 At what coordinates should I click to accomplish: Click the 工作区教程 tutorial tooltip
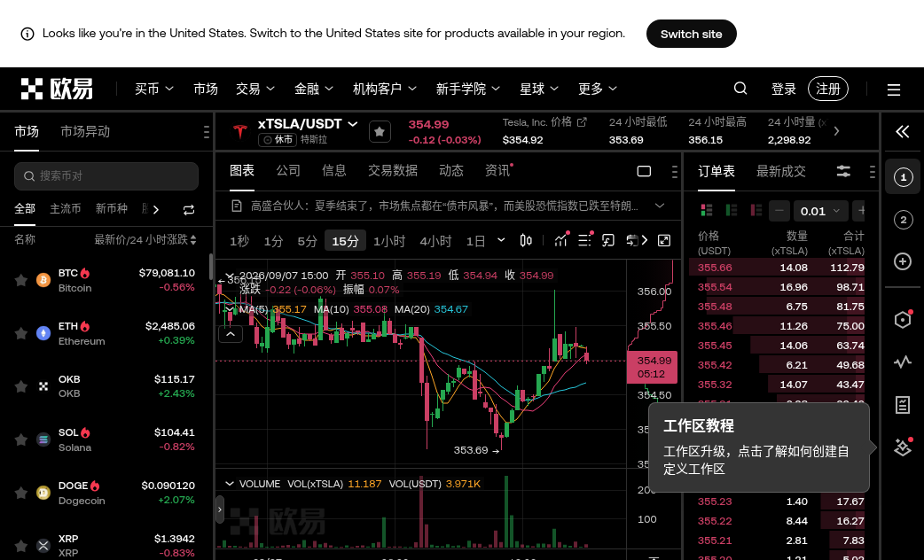(x=758, y=447)
